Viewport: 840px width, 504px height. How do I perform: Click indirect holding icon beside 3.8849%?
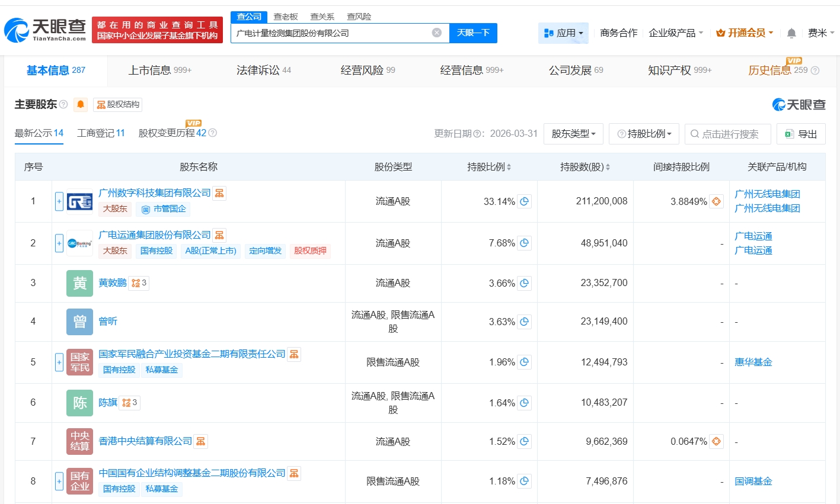[716, 201]
